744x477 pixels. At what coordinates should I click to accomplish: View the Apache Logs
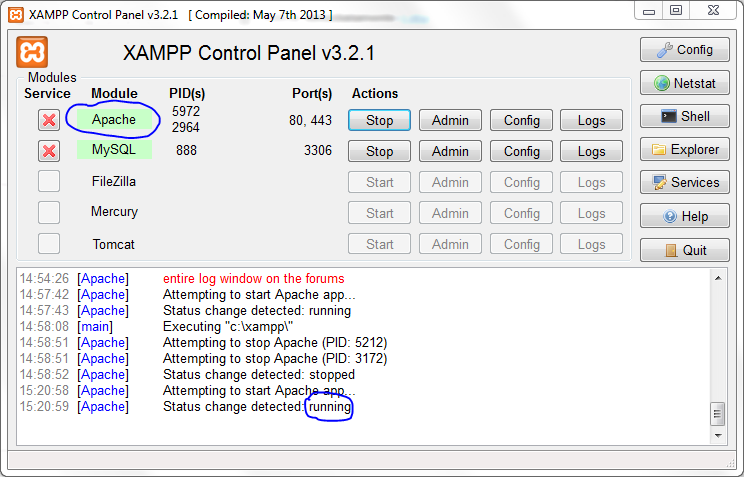(x=591, y=120)
